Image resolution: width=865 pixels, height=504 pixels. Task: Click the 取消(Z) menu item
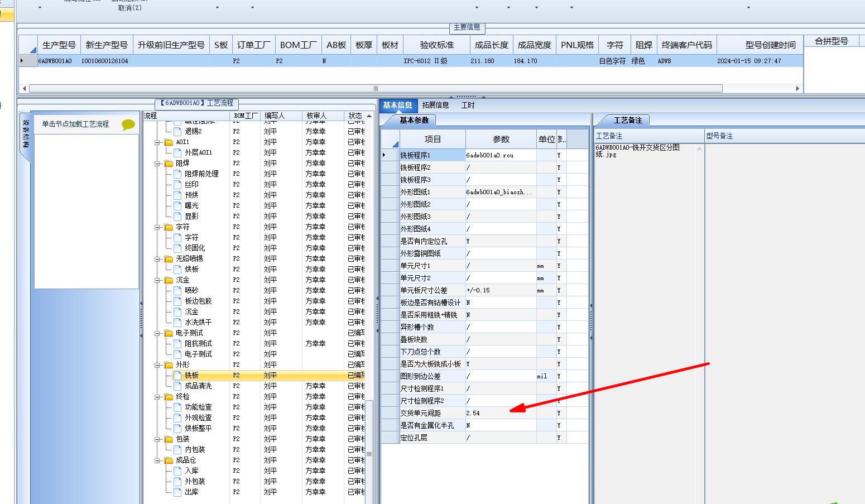coord(129,8)
